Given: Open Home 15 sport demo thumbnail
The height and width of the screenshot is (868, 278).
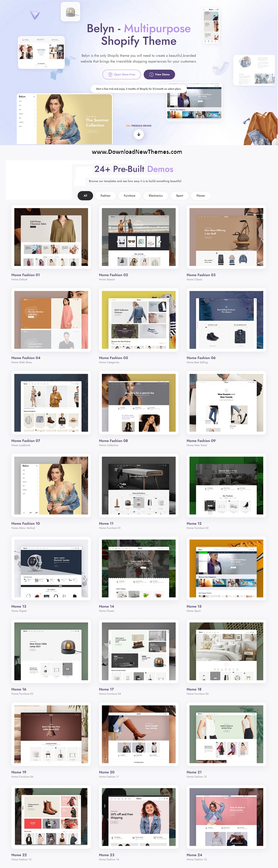Looking at the screenshot, I should pyautogui.click(x=226, y=568).
